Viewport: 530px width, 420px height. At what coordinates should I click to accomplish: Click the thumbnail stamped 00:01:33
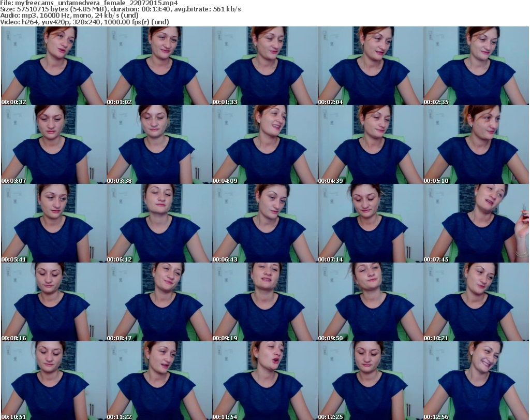pos(265,66)
